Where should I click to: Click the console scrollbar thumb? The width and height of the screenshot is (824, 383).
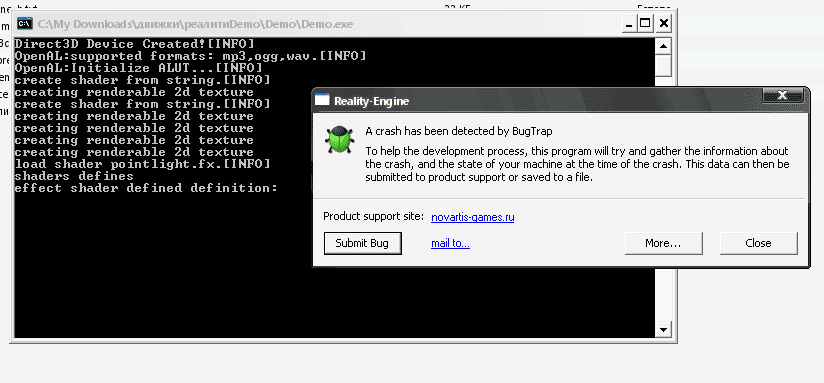[x=663, y=65]
